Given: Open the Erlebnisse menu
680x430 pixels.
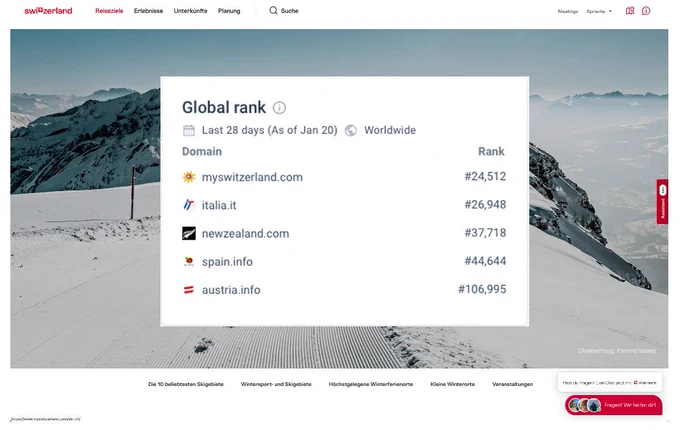Looking at the screenshot, I should click(148, 11).
